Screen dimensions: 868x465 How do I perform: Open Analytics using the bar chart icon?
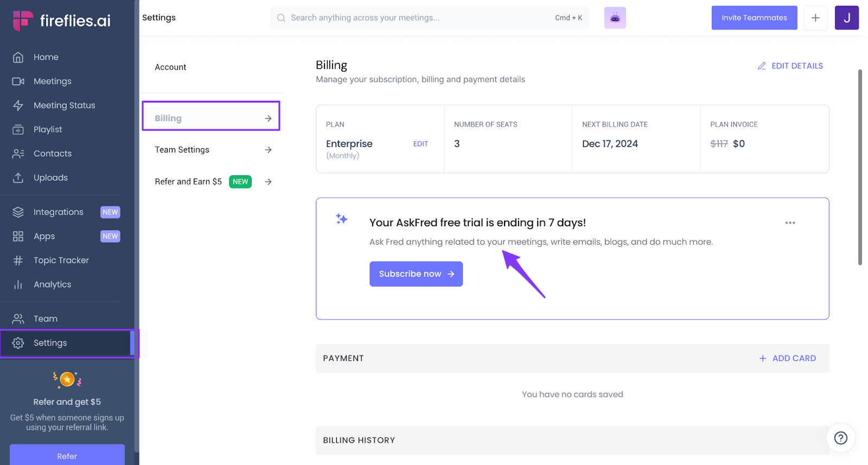[x=18, y=284]
